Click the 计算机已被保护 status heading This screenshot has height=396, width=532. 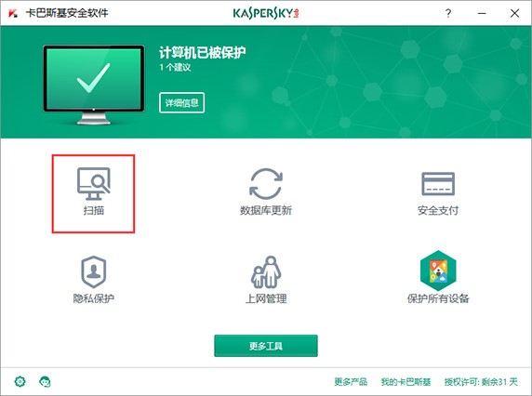click(202, 52)
